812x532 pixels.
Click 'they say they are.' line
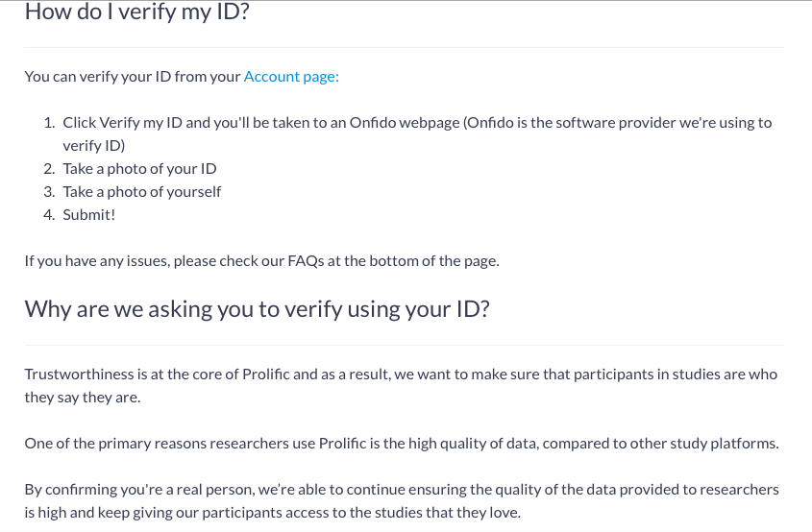pyautogui.click(x=83, y=398)
